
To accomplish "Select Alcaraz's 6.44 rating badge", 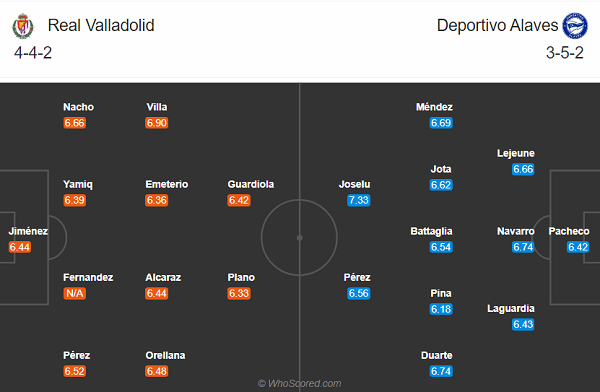I will [x=157, y=294].
